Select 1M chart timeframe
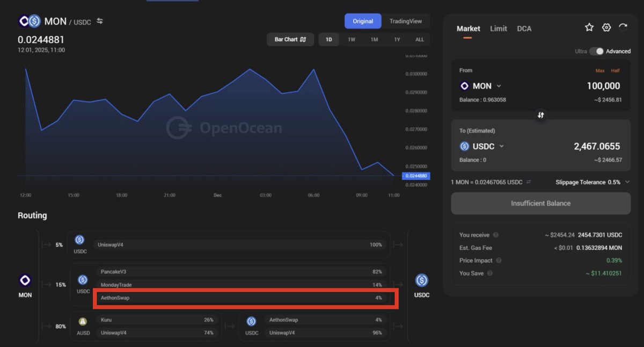The height and width of the screenshot is (347, 644). click(x=374, y=39)
